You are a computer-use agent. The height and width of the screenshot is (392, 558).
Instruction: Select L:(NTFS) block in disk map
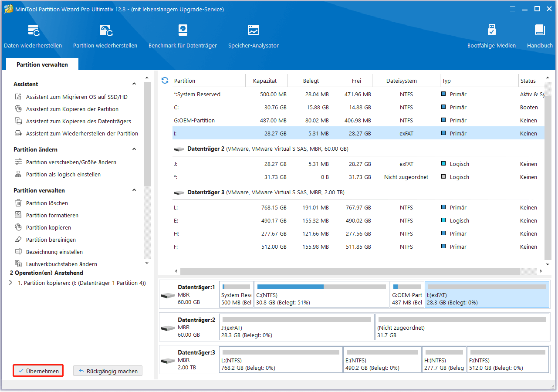pos(281,360)
